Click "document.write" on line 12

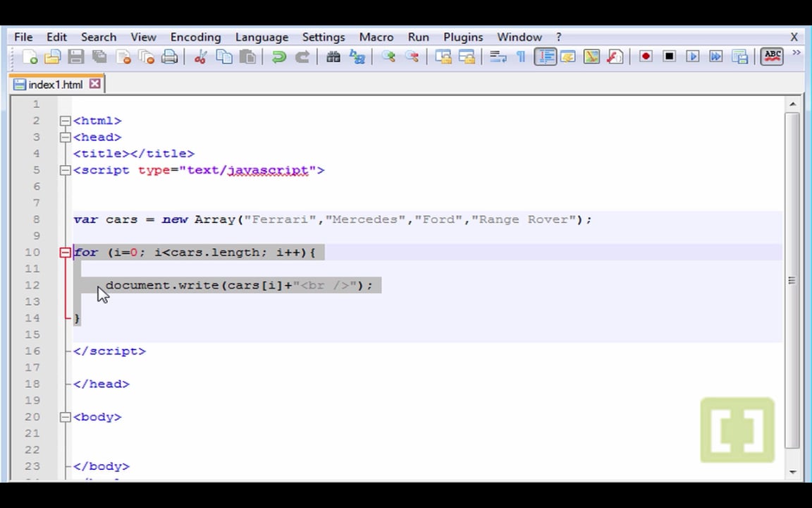click(x=162, y=285)
